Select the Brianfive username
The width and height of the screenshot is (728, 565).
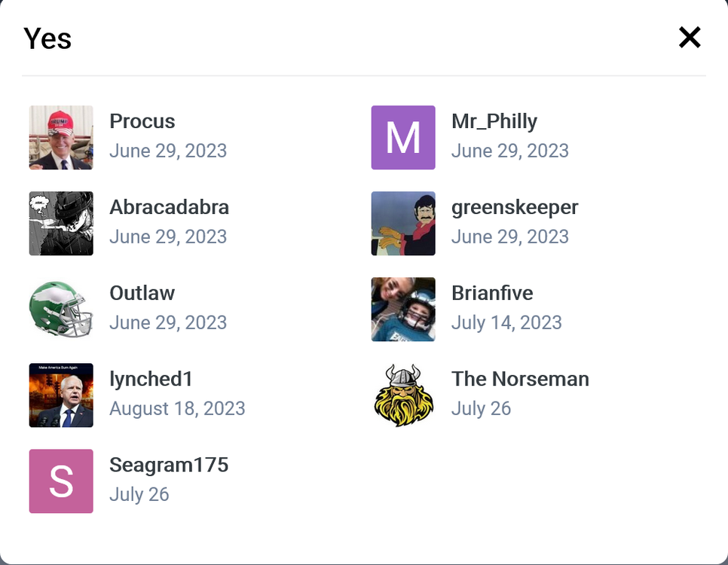pyautogui.click(x=492, y=293)
